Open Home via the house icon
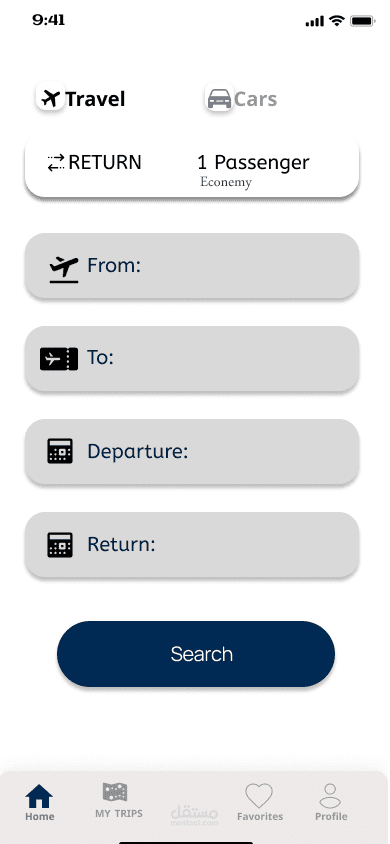The image size is (390, 844). click(x=39, y=797)
